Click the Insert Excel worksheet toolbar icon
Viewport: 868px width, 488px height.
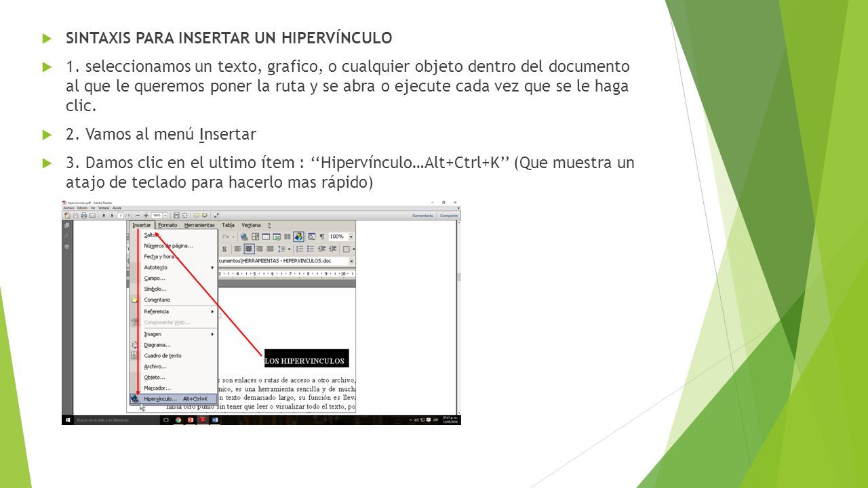[277, 237]
